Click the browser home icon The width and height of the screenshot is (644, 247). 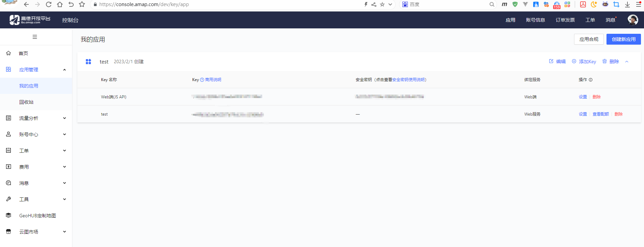[60, 4]
